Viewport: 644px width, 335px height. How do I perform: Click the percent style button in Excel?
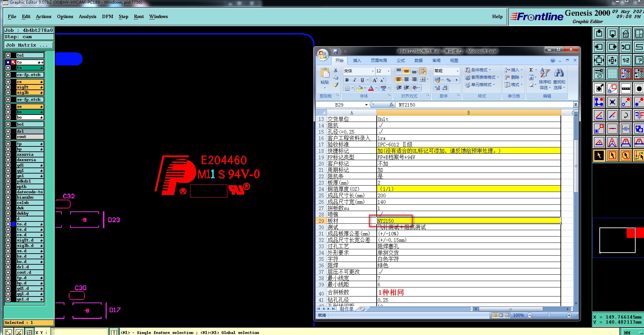pos(448,80)
